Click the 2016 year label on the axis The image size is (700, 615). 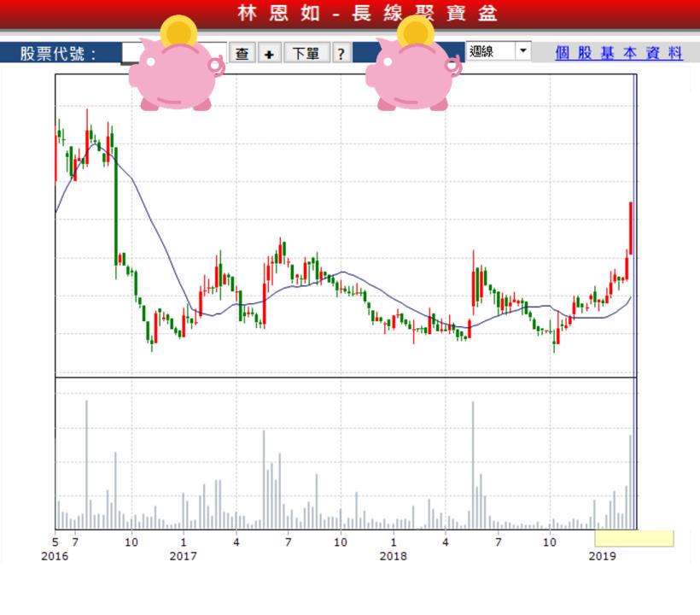click(55, 556)
